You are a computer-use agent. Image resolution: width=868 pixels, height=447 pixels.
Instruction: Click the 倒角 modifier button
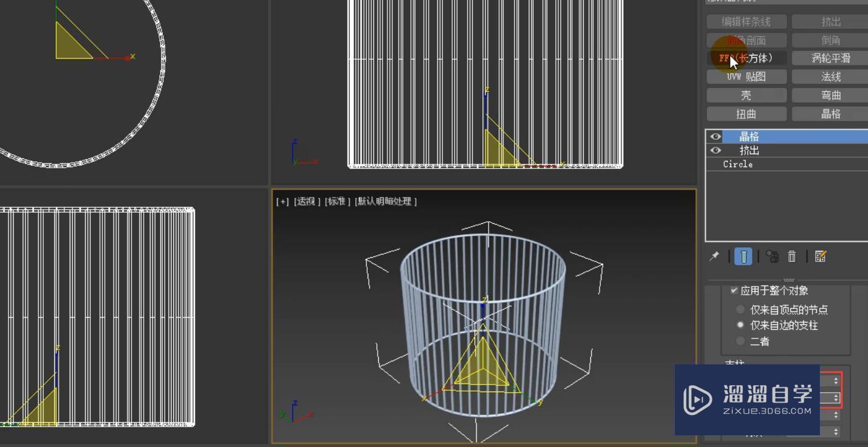tap(831, 40)
